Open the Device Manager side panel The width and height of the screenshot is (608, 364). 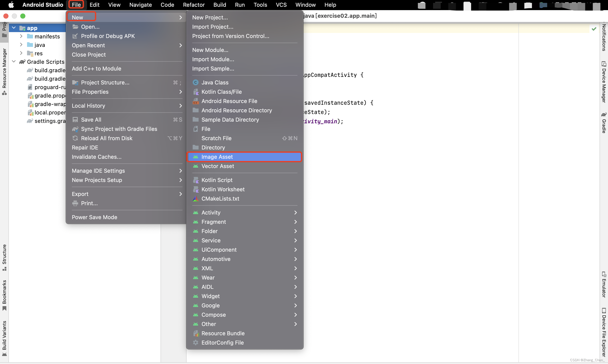[604, 82]
